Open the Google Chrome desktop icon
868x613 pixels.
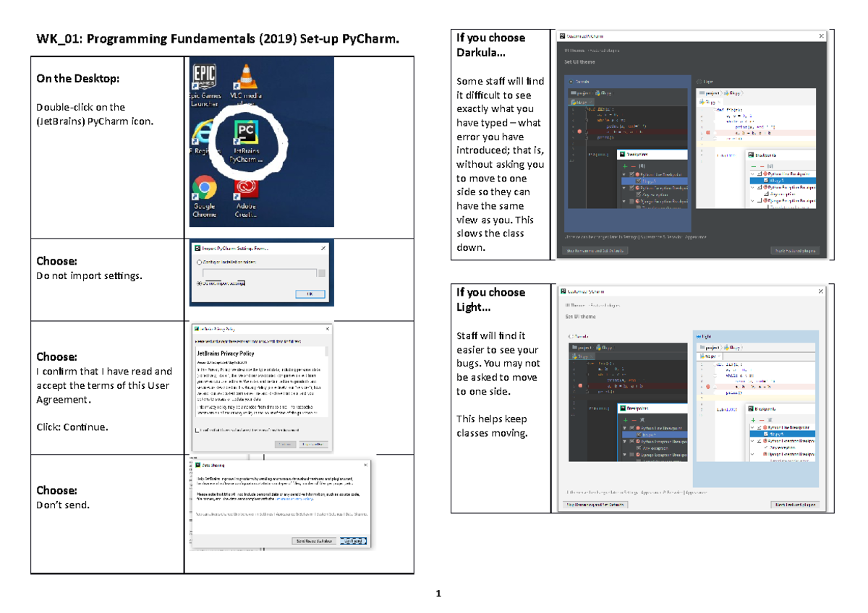click(204, 187)
